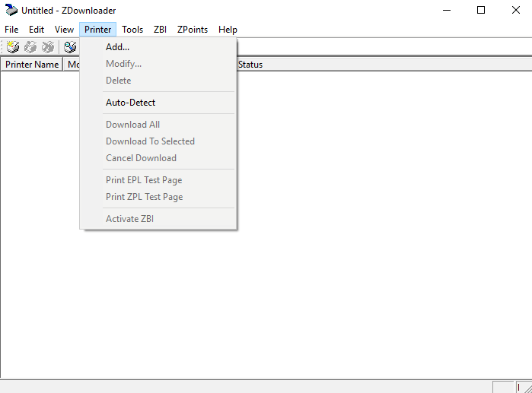Maximize the ZDownloader window
The width and height of the screenshot is (532, 393).
click(481, 11)
